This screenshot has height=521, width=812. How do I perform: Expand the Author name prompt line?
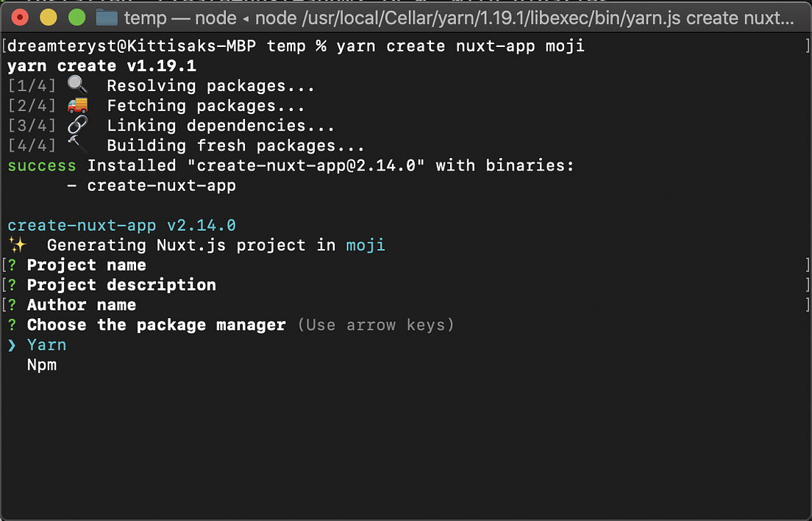(x=81, y=304)
